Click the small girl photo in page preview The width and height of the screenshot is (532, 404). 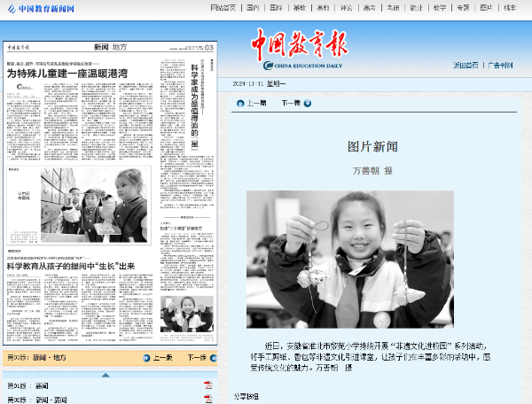click(187, 314)
